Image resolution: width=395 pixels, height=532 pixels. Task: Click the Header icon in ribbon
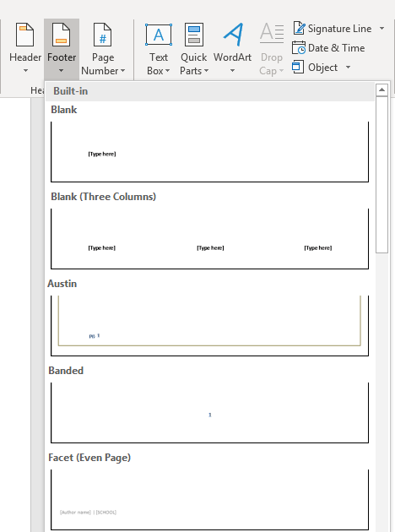(25, 35)
